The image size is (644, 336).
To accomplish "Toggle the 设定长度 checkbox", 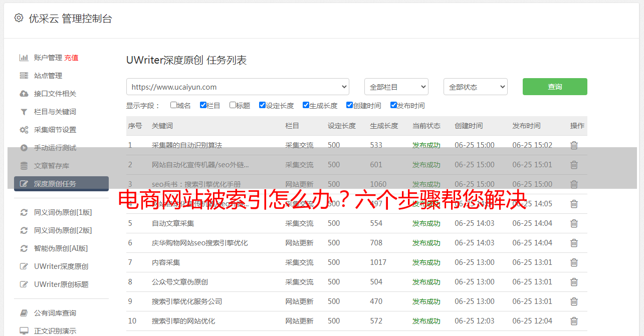I will tap(262, 105).
